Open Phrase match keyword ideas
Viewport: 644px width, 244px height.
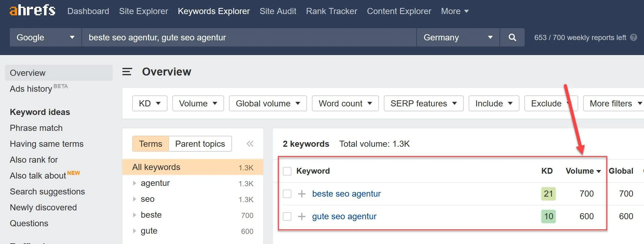(x=36, y=128)
